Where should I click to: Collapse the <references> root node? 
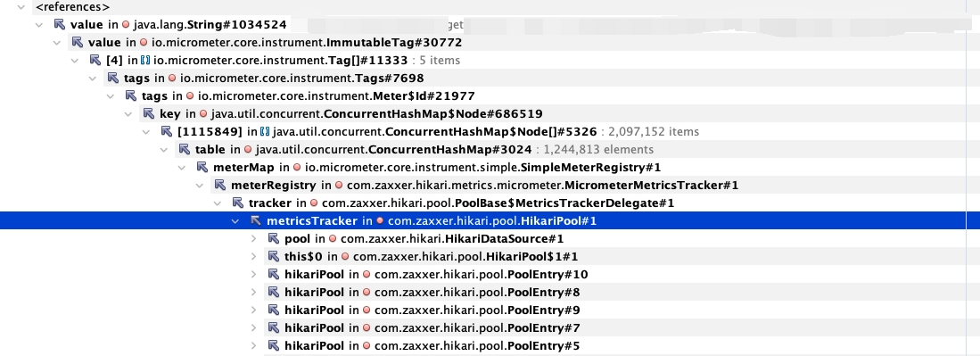coord(22,7)
